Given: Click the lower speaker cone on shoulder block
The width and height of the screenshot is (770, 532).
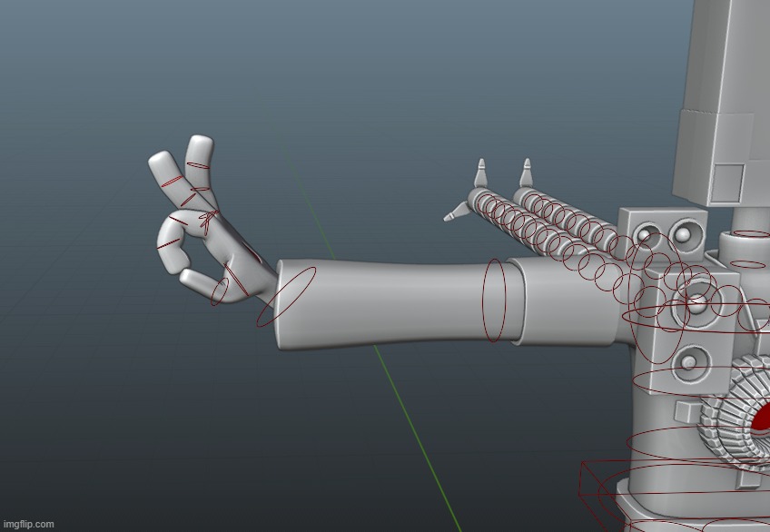Looking at the screenshot, I should pos(689,365).
